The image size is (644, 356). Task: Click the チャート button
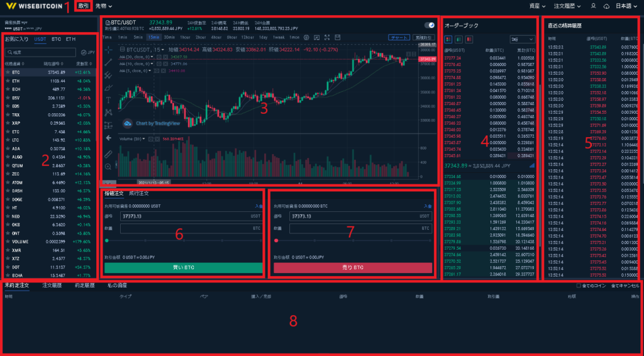(x=399, y=37)
